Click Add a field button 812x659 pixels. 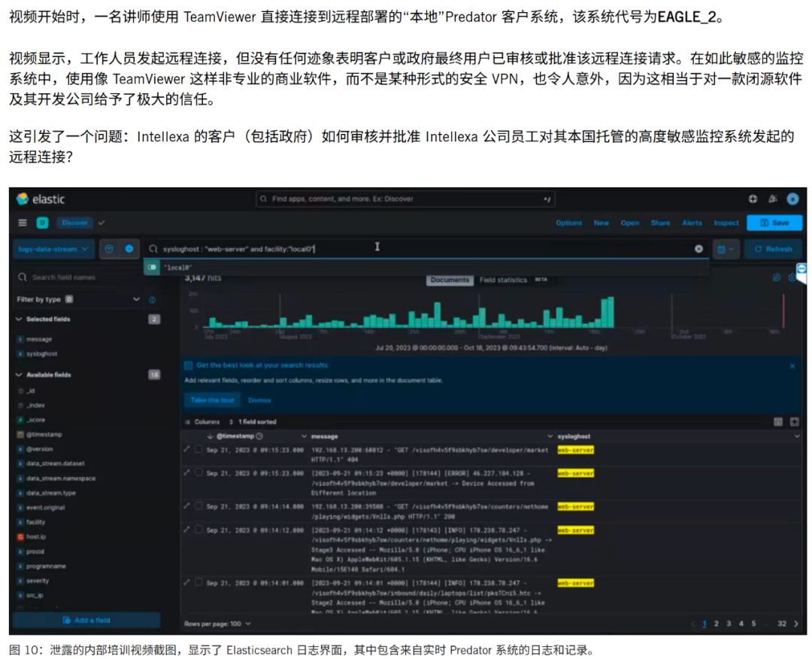pos(86,620)
